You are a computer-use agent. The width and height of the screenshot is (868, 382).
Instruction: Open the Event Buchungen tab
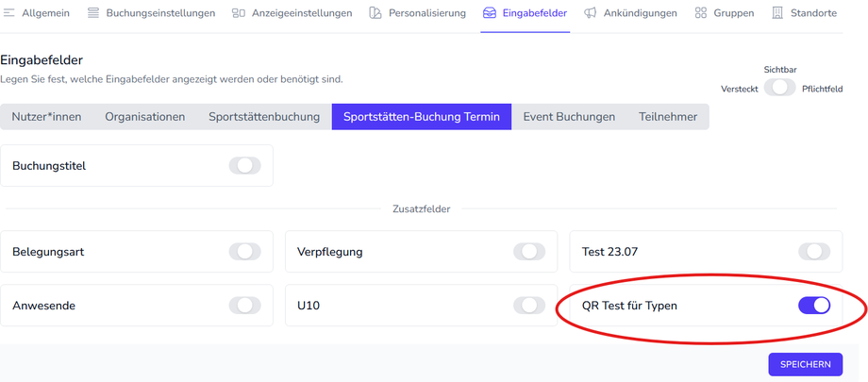tap(569, 117)
